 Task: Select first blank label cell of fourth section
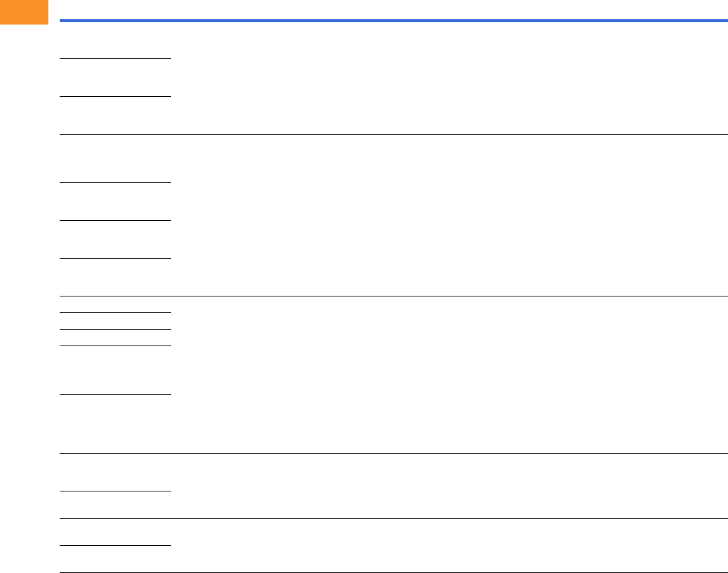pyautogui.click(x=115, y=472)
